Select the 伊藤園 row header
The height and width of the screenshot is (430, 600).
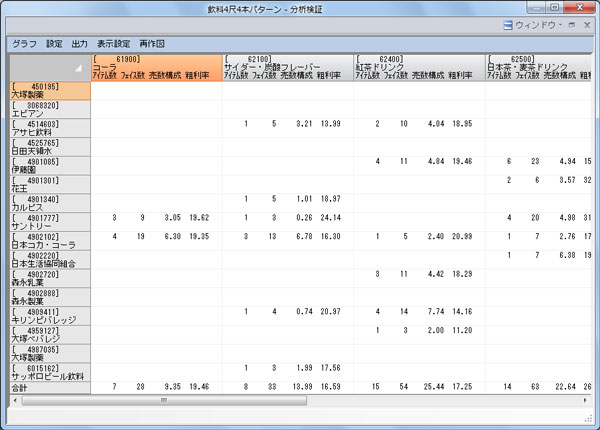[x=50, y=166]
